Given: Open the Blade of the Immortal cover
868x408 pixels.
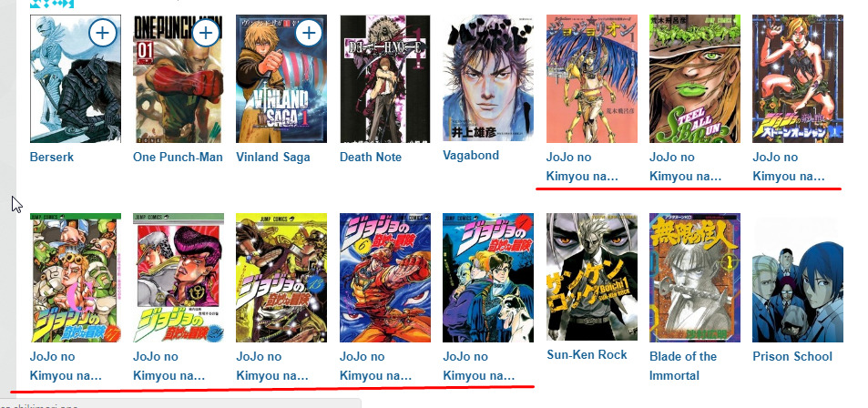Looking at the screenshot, I should [x=695, y=278].
